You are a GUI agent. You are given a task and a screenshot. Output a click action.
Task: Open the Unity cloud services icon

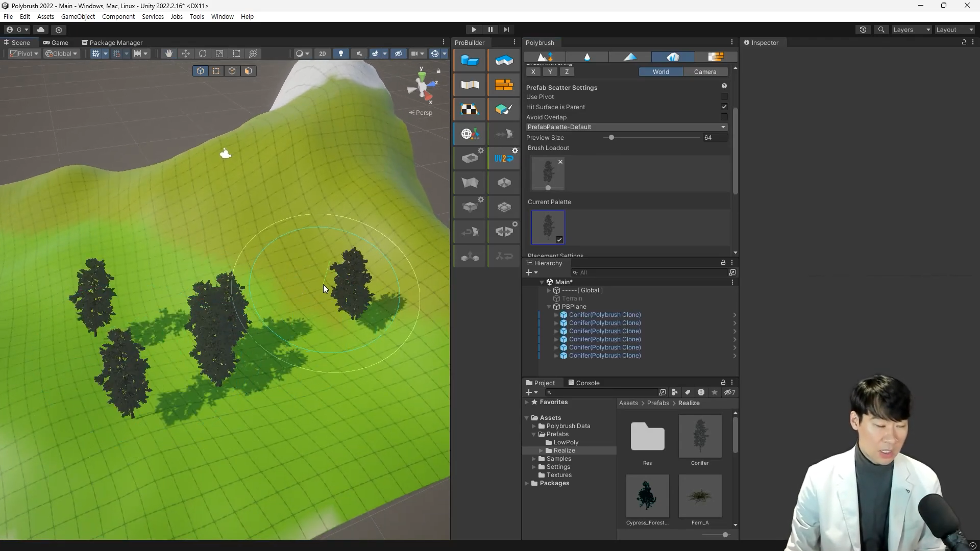41,30
